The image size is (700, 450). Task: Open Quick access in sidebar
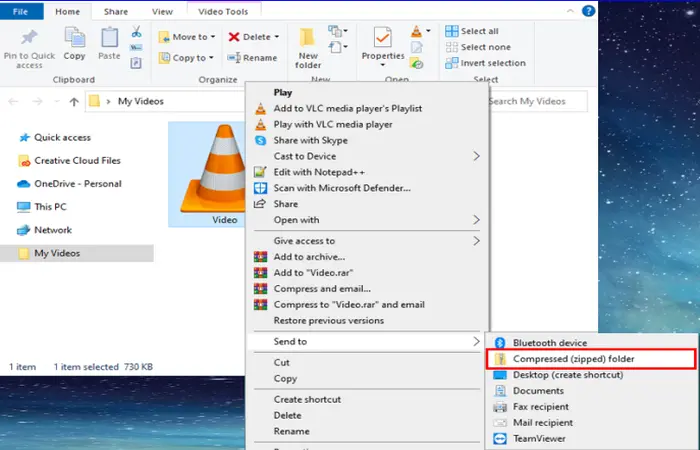(54, 138)
